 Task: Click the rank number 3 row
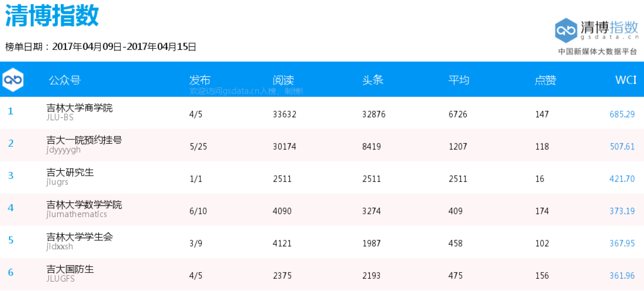pyautogui.click(x=11, y=176)
